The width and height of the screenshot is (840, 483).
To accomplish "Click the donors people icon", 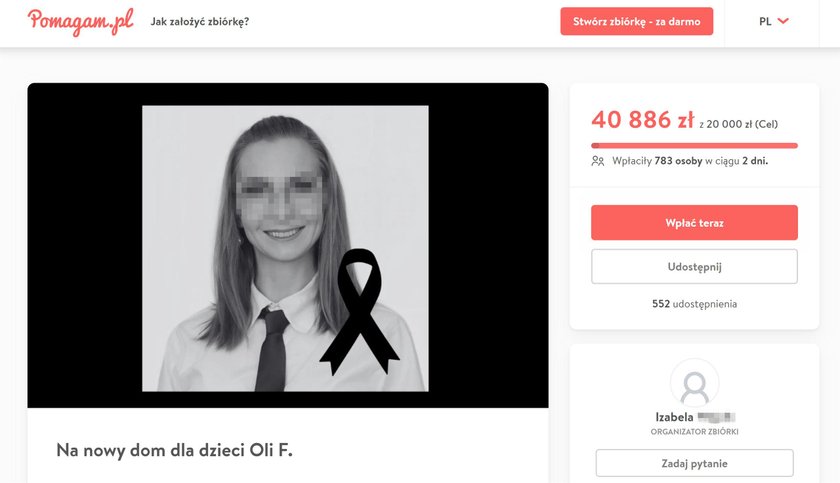I will tap(598, 161).
